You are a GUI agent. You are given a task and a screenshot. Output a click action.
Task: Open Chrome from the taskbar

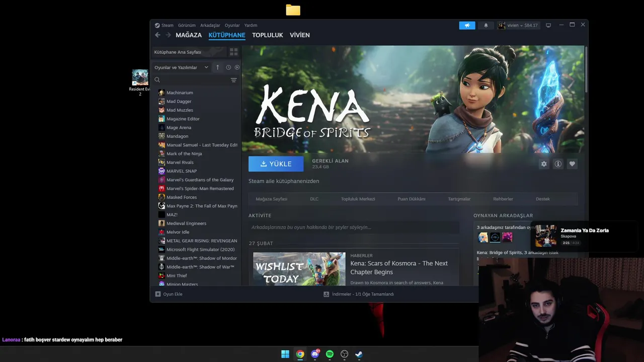(x=300, y=354)
